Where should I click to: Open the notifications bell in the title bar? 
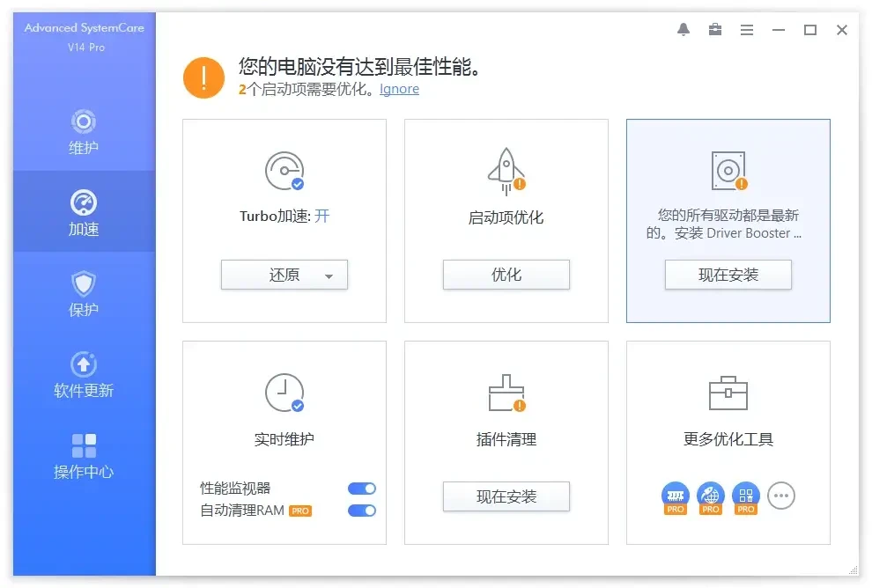(683, 29)
